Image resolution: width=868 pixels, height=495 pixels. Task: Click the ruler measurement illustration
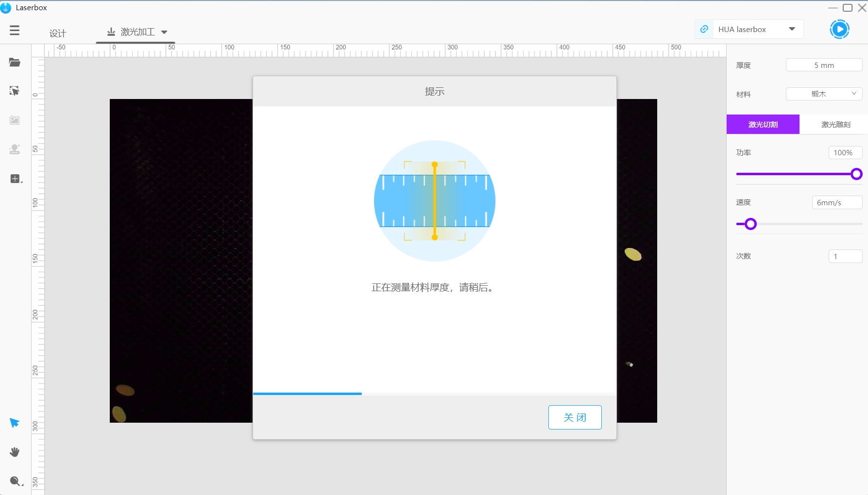coord(434,201)
